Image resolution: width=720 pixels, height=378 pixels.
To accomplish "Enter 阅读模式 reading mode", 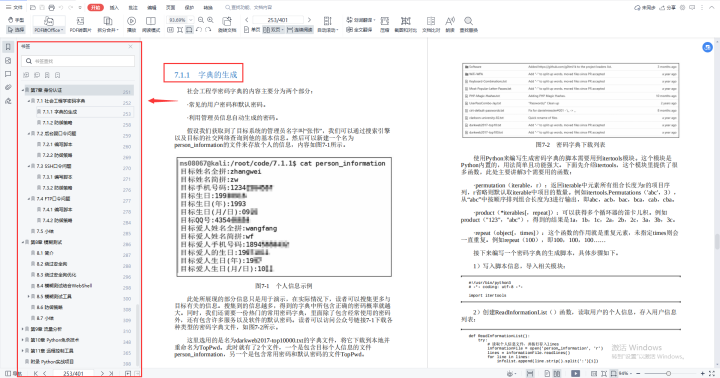I will pos(151,24).
